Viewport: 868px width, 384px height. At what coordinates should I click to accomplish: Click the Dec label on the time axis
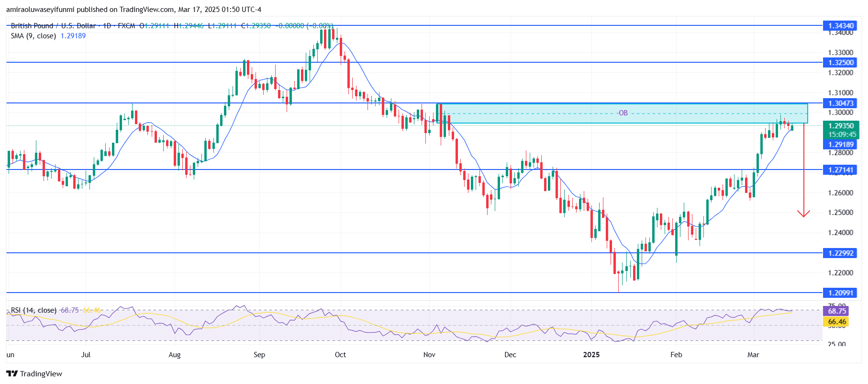[510, 355]
